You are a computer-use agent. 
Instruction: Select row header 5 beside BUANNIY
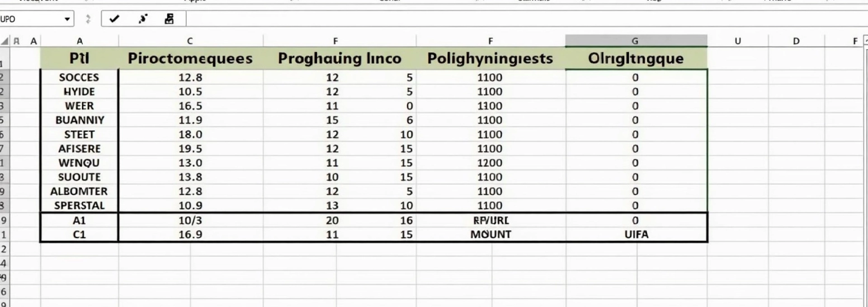pyautogui.click(x=4, y=120)
